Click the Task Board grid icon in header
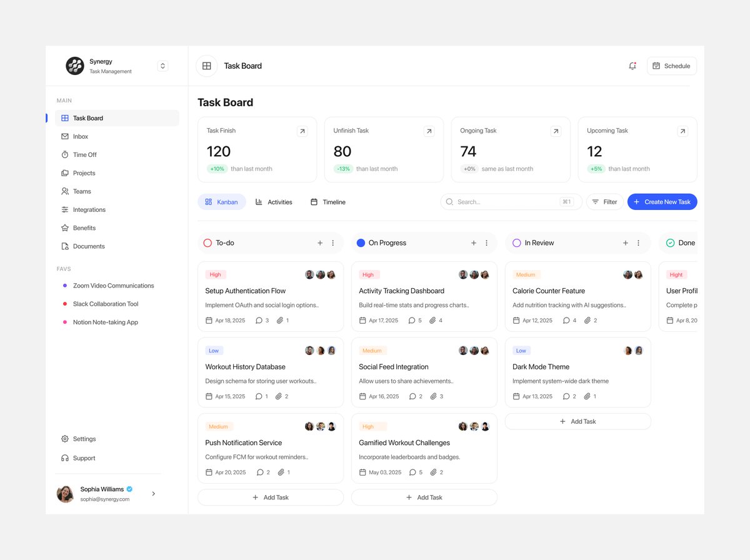Image resolution: width=750 pixels, height=560 pixels. [x=207, y=66]
